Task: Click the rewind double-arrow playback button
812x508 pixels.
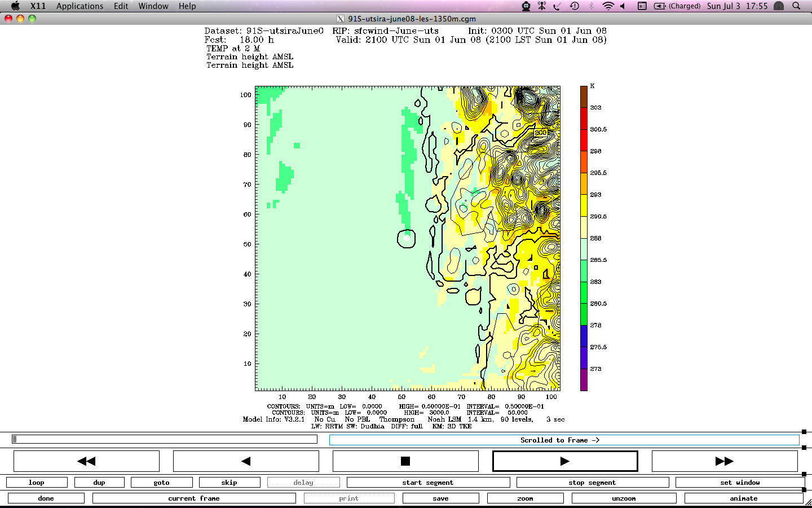Action: pyautogui.click(x=86, y=461)
